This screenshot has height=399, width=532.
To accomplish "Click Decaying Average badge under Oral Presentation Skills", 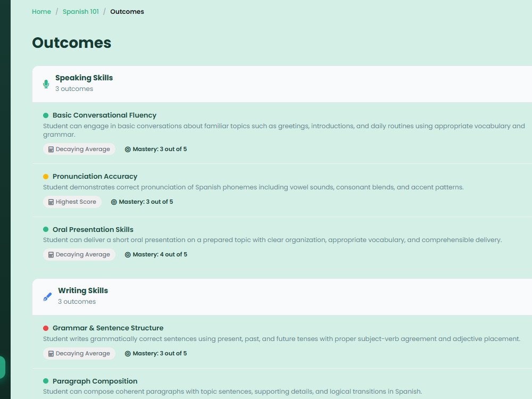I will click(x=79, y=254).
